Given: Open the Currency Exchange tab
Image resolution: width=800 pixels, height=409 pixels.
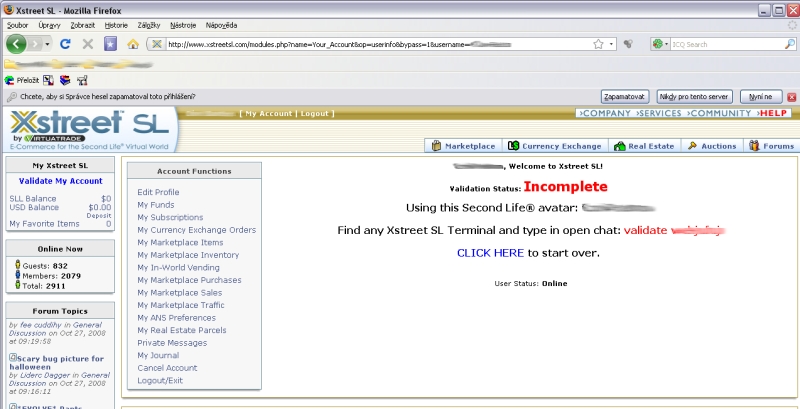Looking at the screenshot, I should point(555,146).
